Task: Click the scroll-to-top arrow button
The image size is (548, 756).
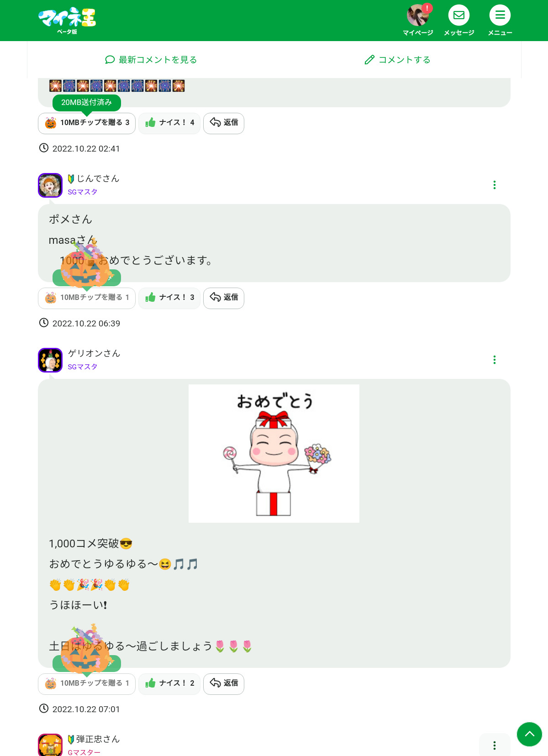Action: [529, 734]
